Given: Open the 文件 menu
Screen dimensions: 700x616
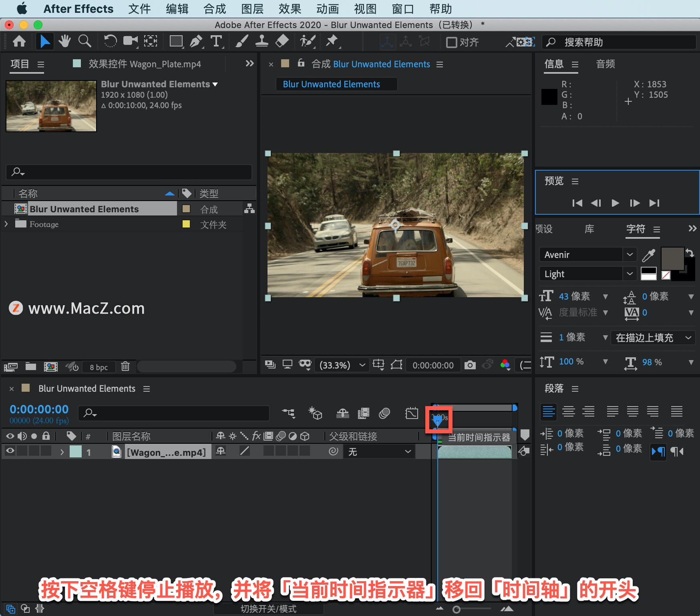Looking at the screenshot, I should pos(139,9).
